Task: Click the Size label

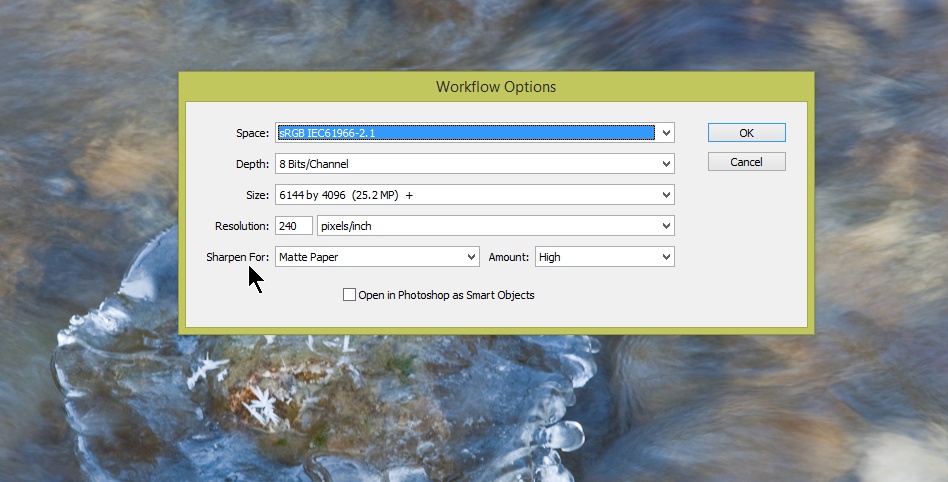Action: pos(257,195)
